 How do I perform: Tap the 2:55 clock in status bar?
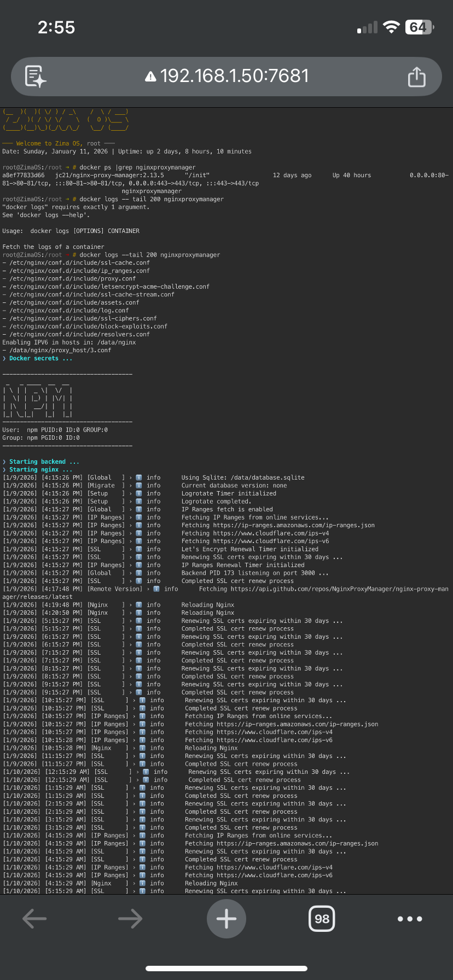coord(56,27)
